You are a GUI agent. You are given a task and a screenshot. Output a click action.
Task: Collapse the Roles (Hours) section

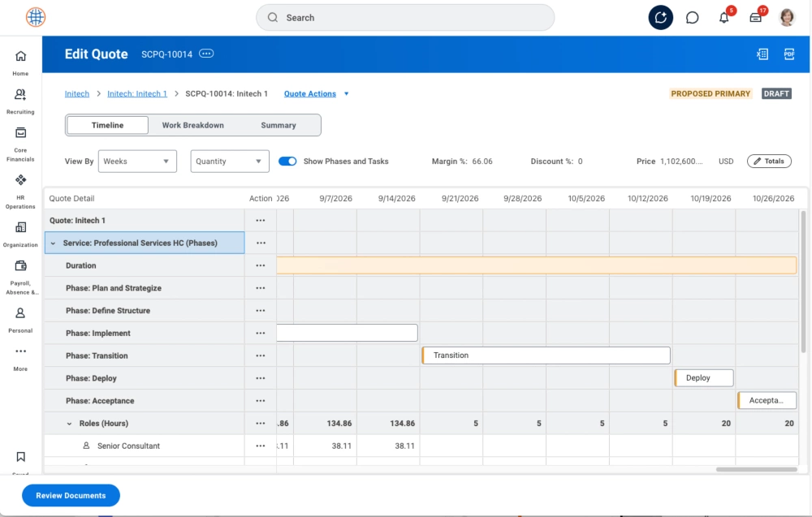[x=69, y=424]
